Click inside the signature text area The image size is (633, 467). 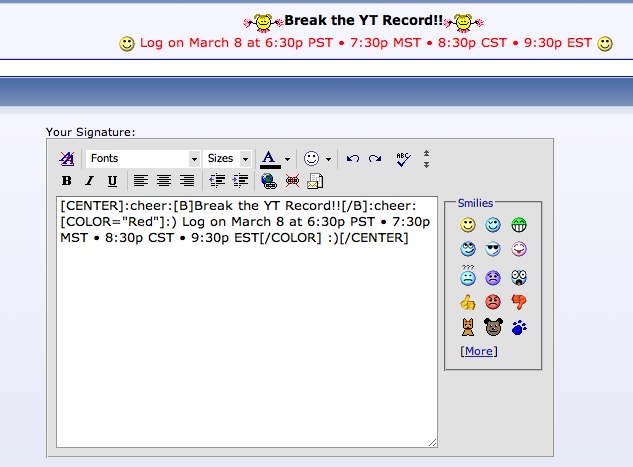click(x=246, y=340)
